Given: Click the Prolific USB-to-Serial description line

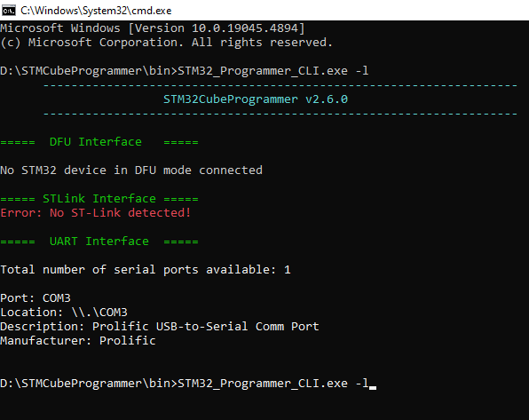Looking at the screenshot, I should point(160,327).
